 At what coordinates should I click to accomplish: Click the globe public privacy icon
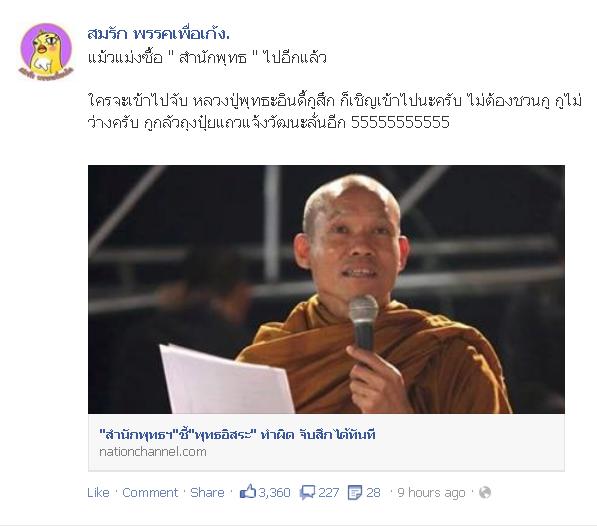(485, 492)
